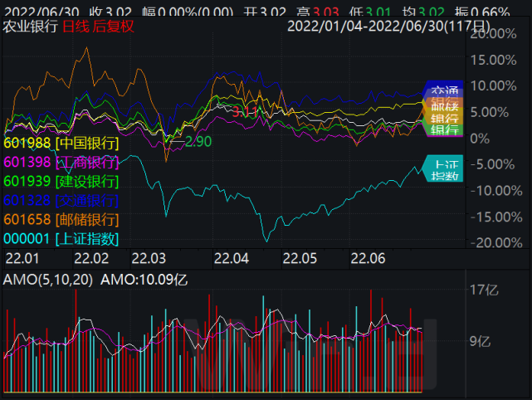Click the 22.04 marker on time axis

point(232,258)
